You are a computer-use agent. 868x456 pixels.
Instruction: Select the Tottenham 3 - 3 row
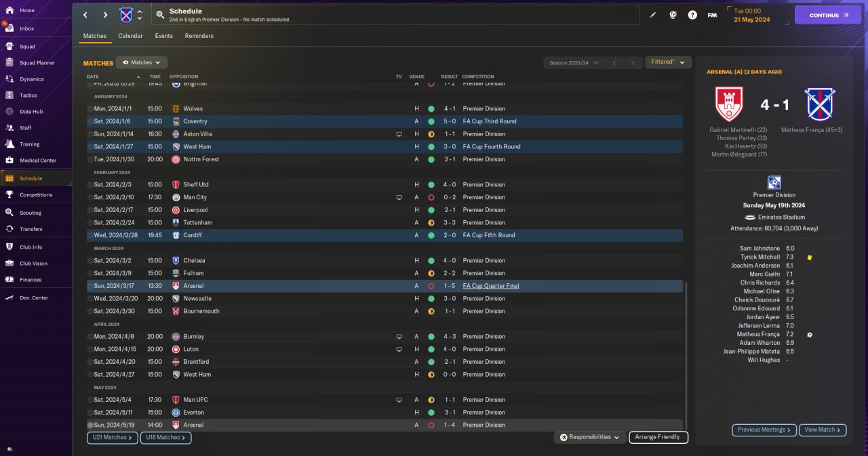[x=384, y=222]
